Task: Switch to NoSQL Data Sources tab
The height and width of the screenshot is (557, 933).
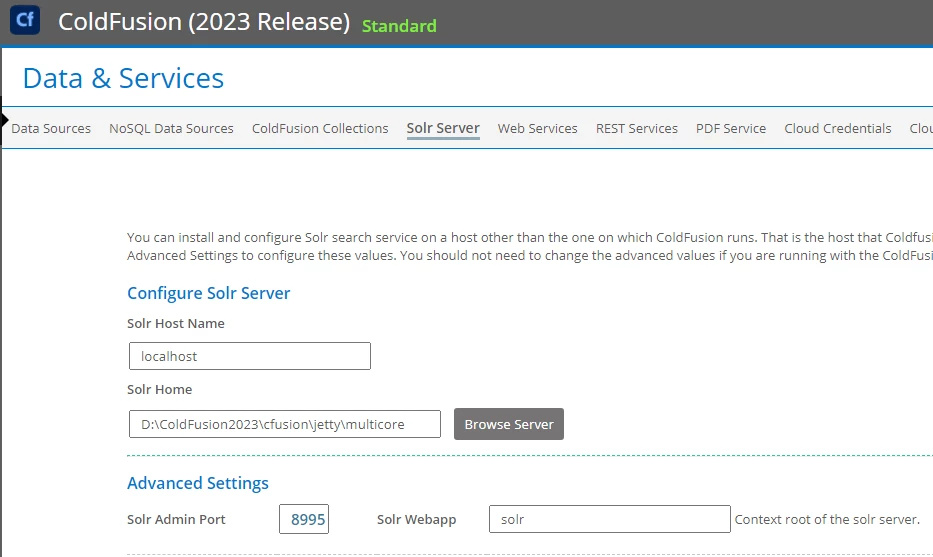Action: click(171, 129)
